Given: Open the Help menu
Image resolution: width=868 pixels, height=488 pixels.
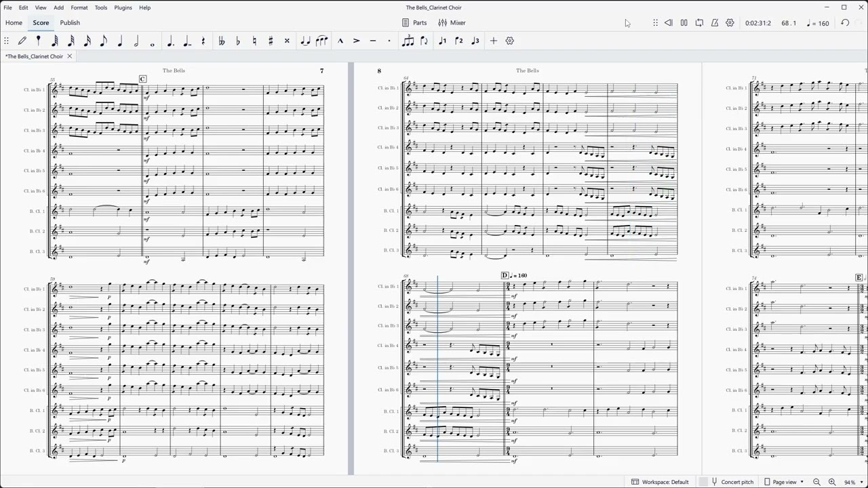Looking at the screenshot, I should (x=144, y=7).
